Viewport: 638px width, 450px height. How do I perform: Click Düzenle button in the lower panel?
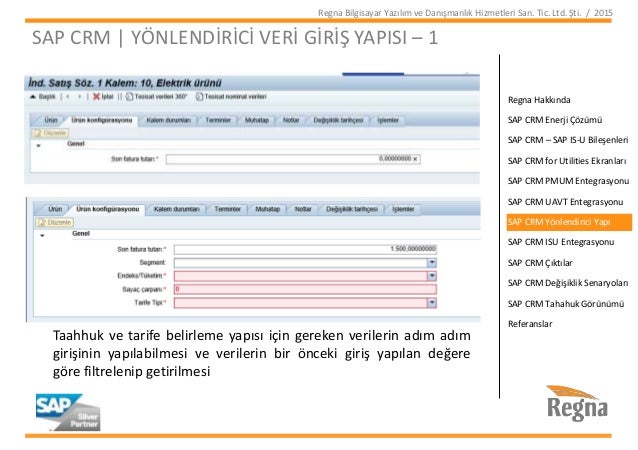pyautogui.click(x=55, y=223)
